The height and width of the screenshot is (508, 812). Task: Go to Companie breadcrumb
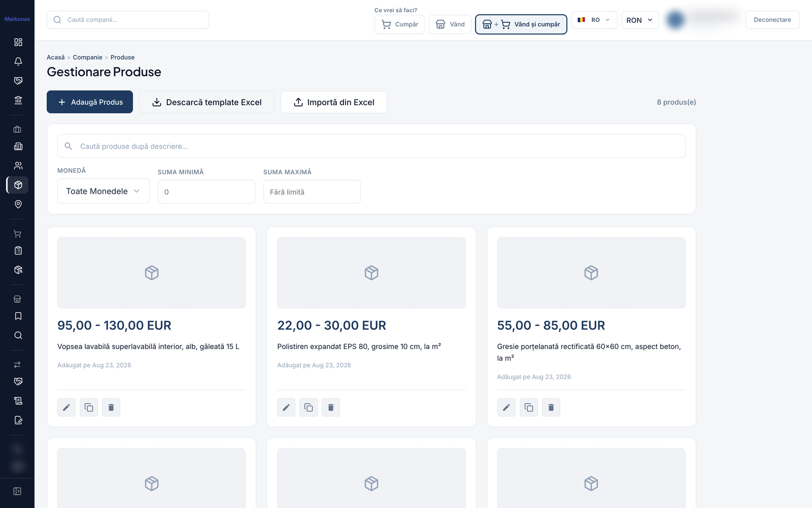click(87, 57)
